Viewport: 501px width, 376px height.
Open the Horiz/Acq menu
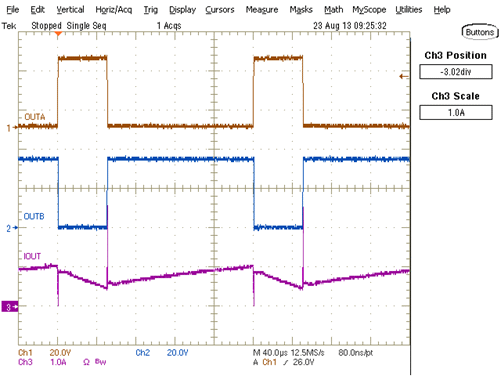pos(114,10)
